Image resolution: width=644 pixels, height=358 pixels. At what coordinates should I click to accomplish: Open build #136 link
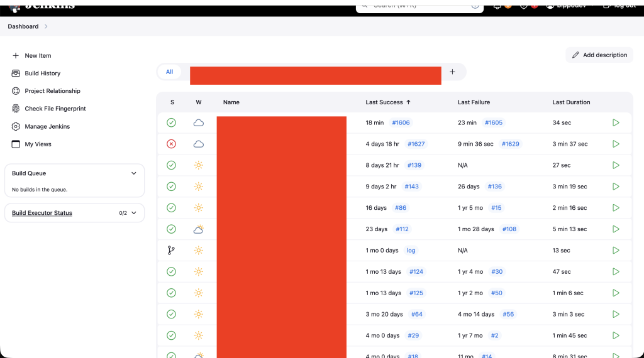[494, 187]
